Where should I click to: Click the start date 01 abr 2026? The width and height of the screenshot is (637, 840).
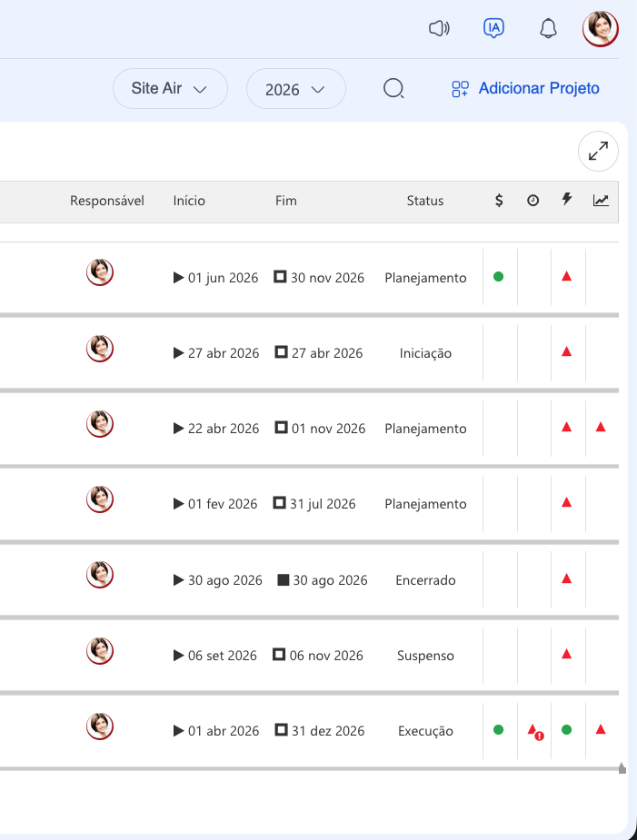click(224, 731)
